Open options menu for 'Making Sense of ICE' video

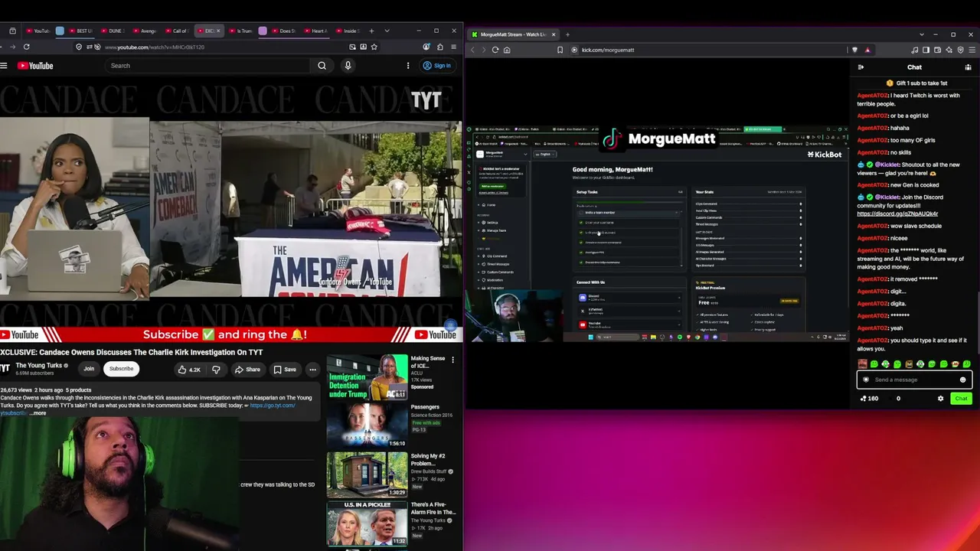(452, 360)
